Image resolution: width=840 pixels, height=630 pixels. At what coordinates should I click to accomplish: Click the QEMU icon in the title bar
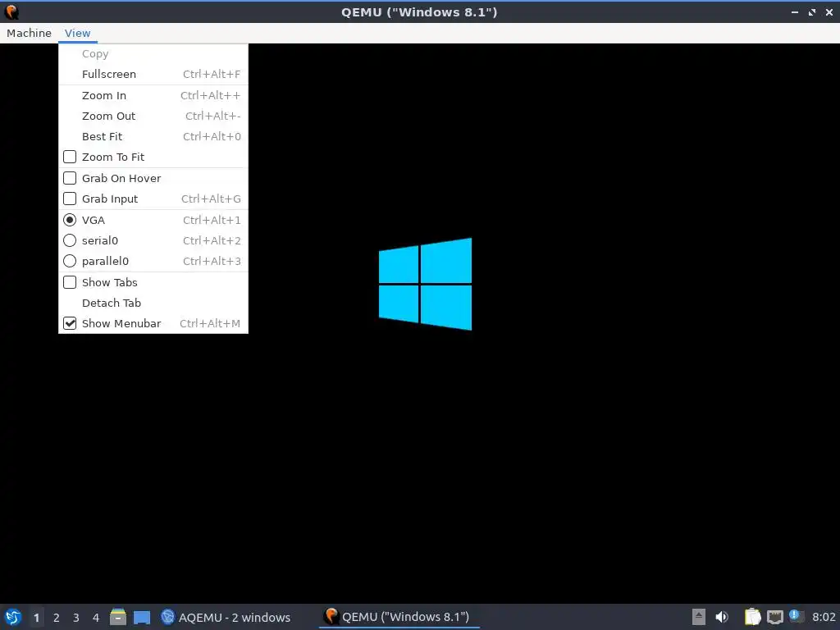point(11,11)
